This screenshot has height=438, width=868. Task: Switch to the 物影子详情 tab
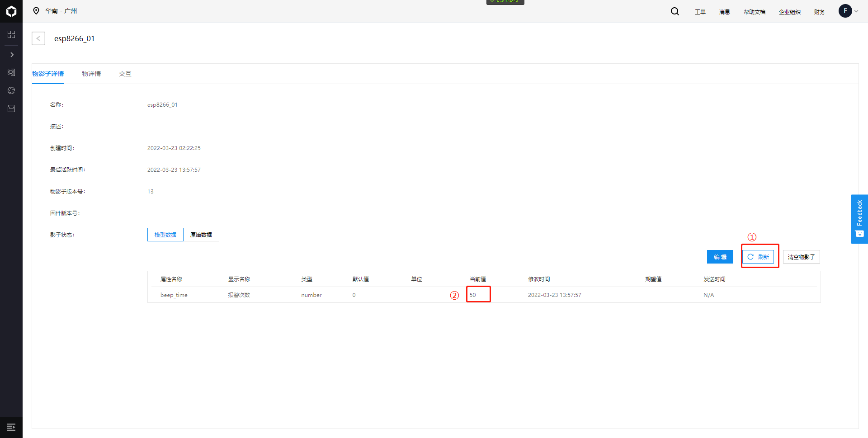pos(48,74)
